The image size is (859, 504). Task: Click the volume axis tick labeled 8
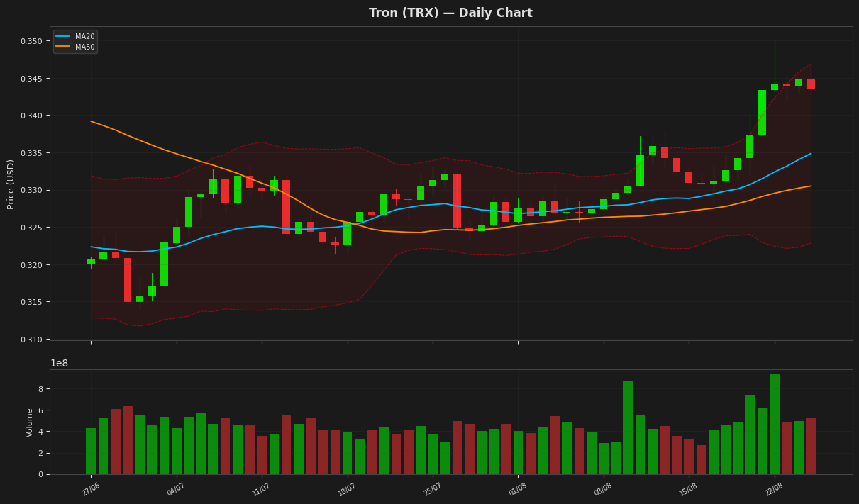tap(40, 389)
